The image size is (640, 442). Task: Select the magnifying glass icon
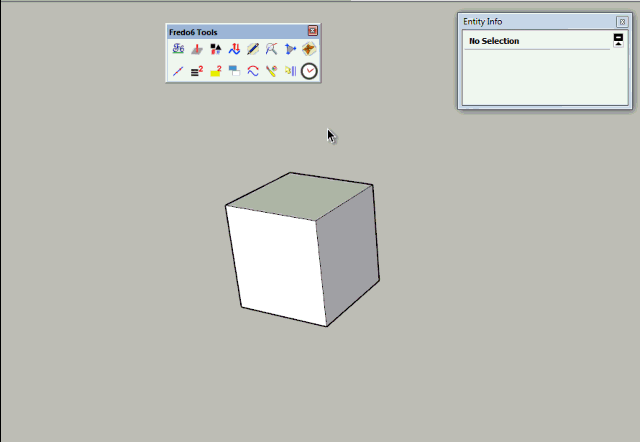click(x=271, y=49)
